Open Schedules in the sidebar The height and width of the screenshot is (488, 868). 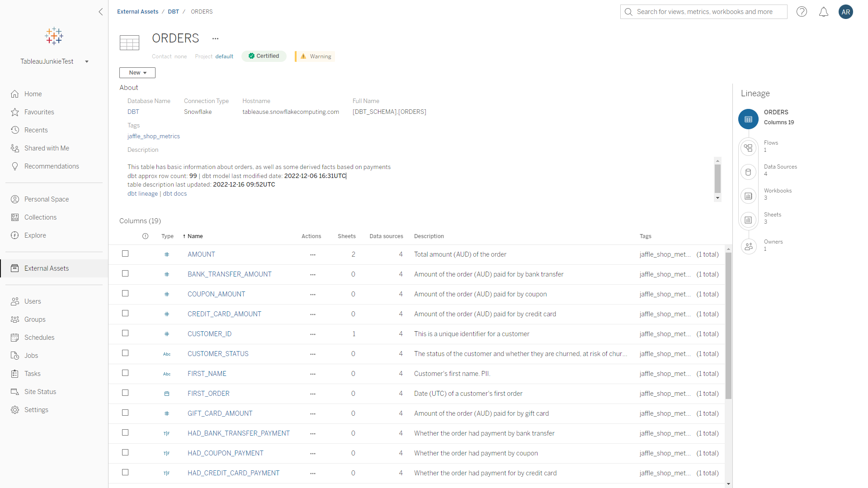(39, 338)
